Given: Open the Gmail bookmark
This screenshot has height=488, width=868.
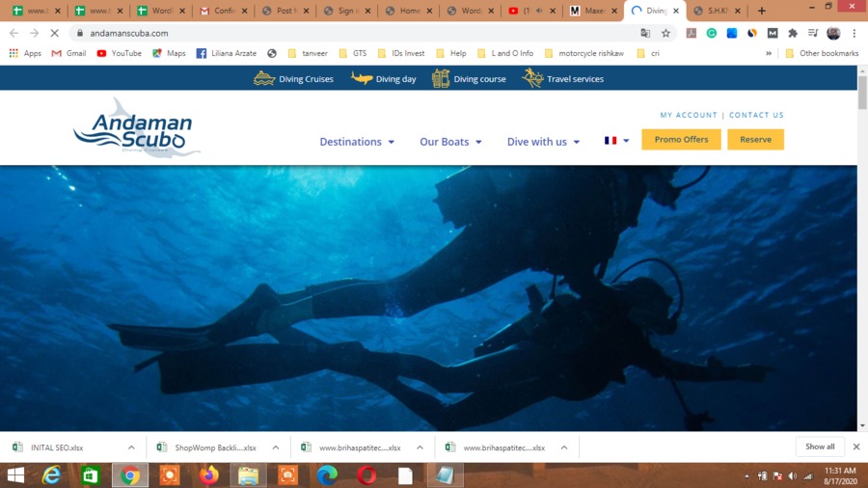Looking at the screenshot, I should coord(68,53).
